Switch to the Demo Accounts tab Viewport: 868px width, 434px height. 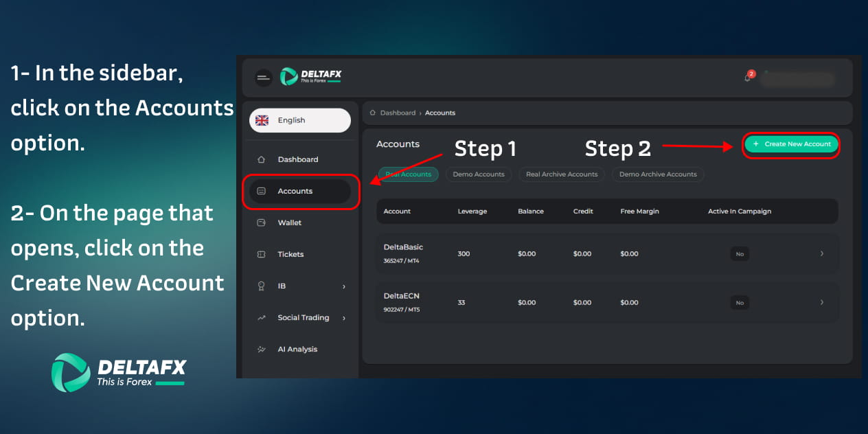[x=479, y=174]
